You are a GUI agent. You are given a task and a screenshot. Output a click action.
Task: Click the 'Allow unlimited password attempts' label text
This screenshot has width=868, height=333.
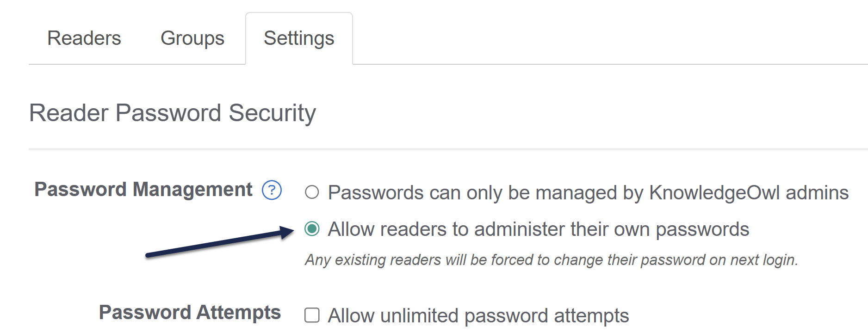point(478,315)
